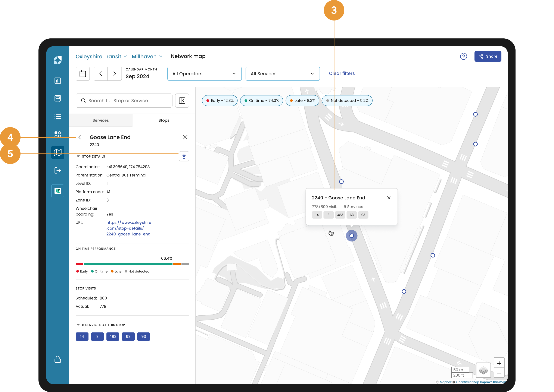The image size is (554, 392).
Task: Open the calendar date picker
Action: [x=83, y=74]
